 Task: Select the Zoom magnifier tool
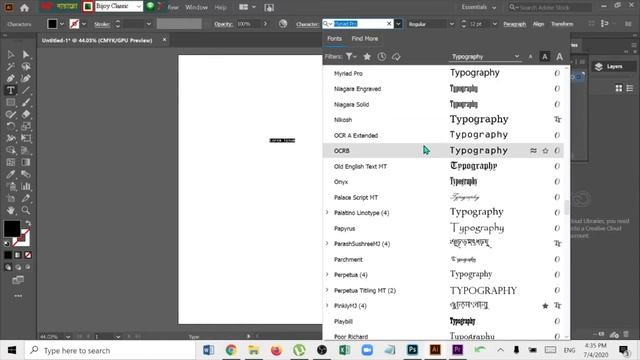tap(26, 210)
